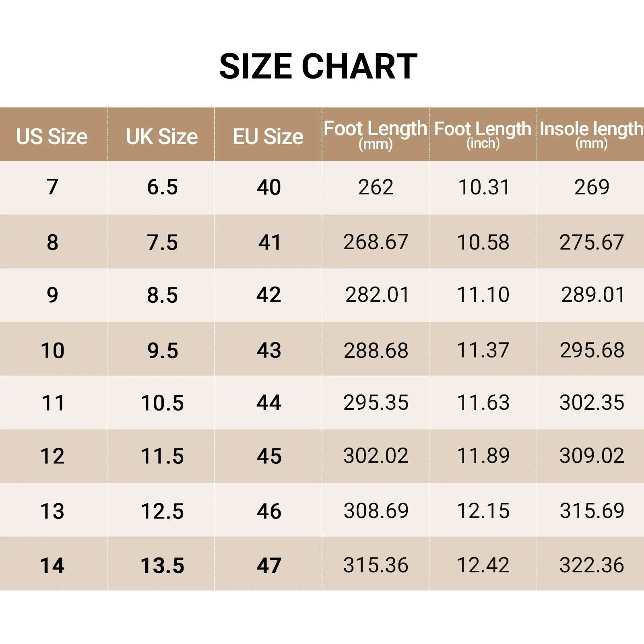Click the Foot Length (mm) header
Viewport: 644px width, 644px height.
(376, 135)
